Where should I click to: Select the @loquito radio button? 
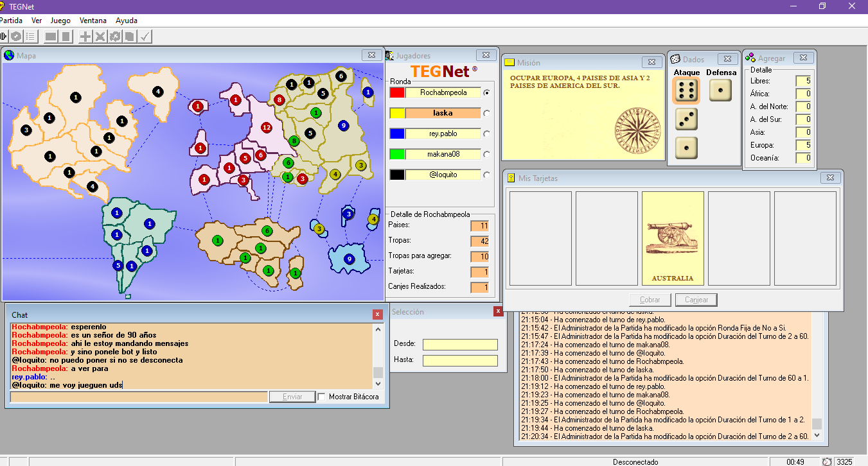pos(486,175)
